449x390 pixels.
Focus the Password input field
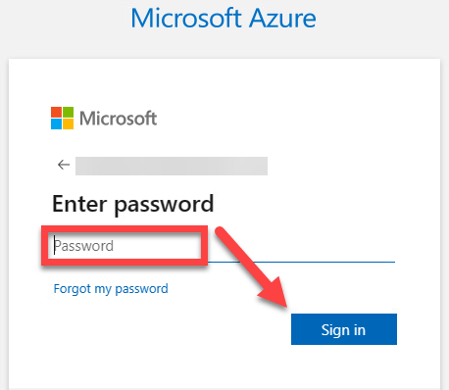pyautogui.click(x=223, y=246)
